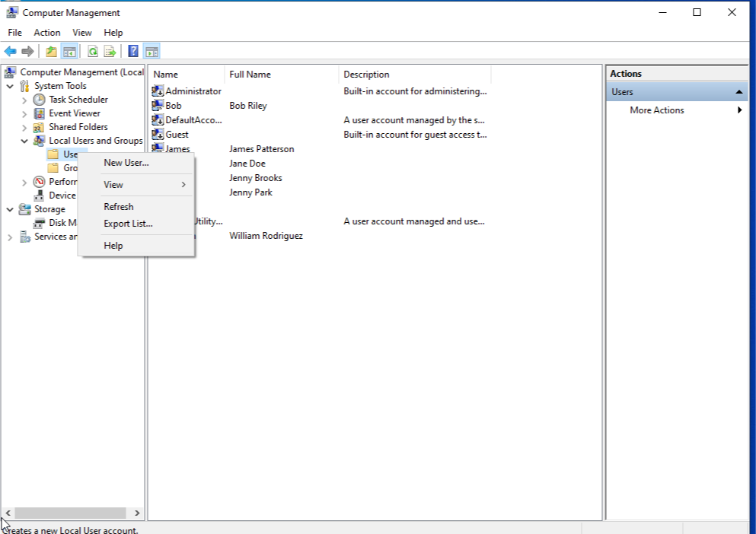Click the DefaultAccount user icon
756x534 pixels.
point(158,119)
